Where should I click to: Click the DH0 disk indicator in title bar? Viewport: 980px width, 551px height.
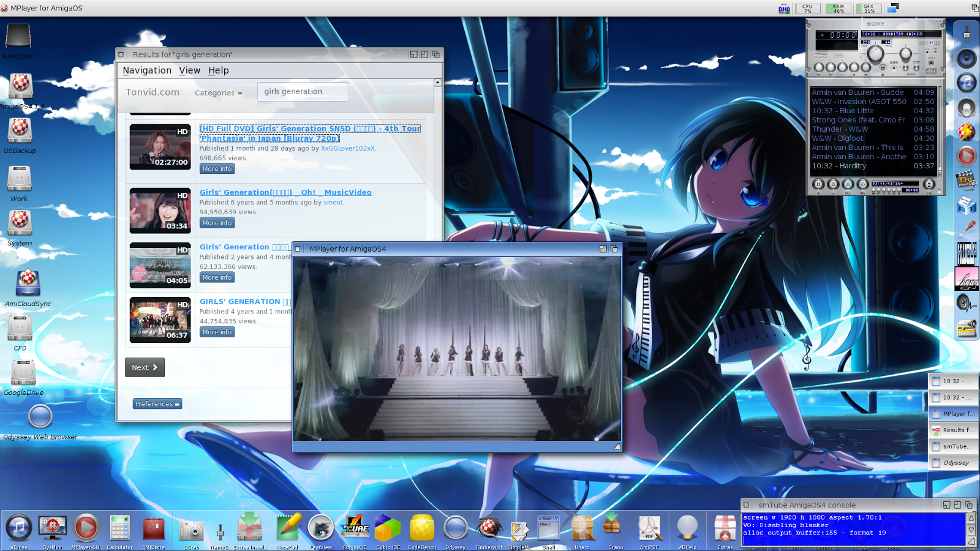click(784, 9)
